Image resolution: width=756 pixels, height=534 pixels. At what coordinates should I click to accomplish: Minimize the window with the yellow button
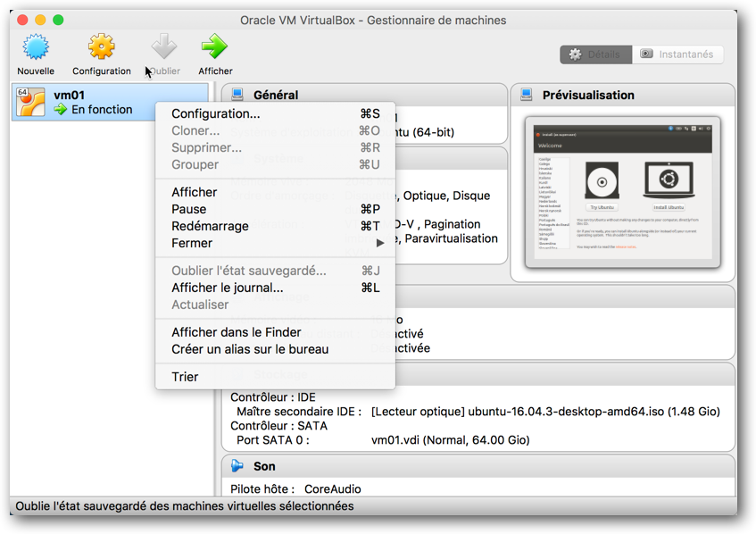click(x=40, y=20)
